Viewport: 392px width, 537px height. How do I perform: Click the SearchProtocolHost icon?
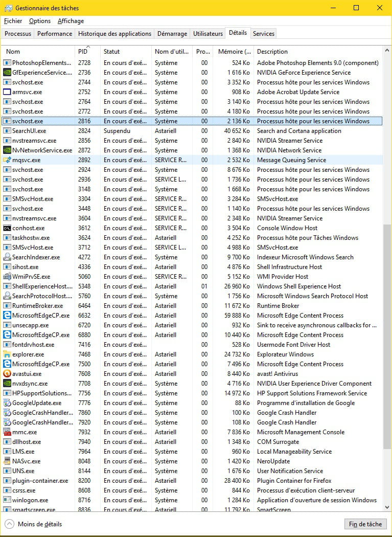(x=7, y=296)
